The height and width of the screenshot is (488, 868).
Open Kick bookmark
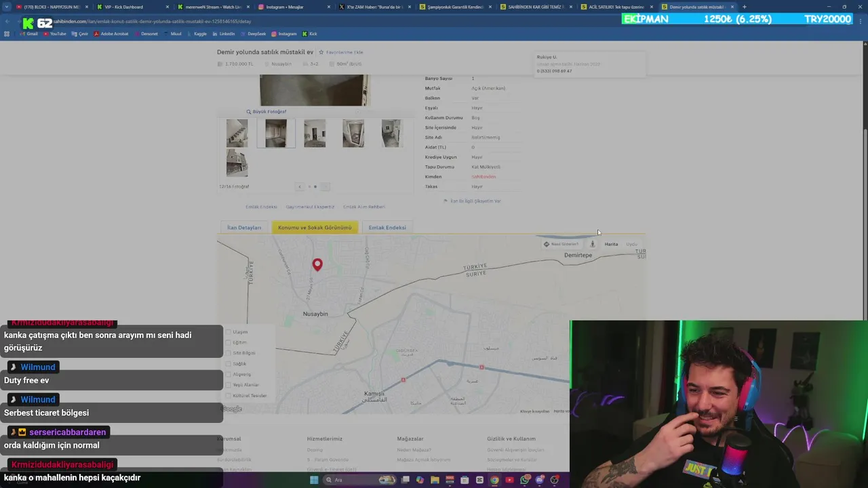pos(309,34)
